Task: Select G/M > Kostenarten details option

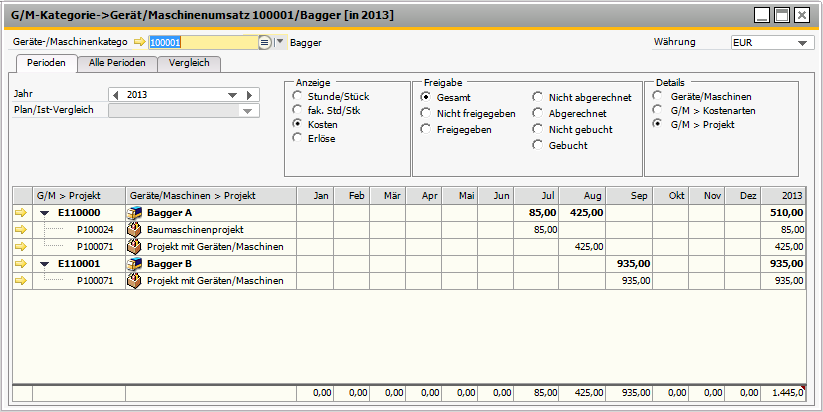Action: pos(657,110)
